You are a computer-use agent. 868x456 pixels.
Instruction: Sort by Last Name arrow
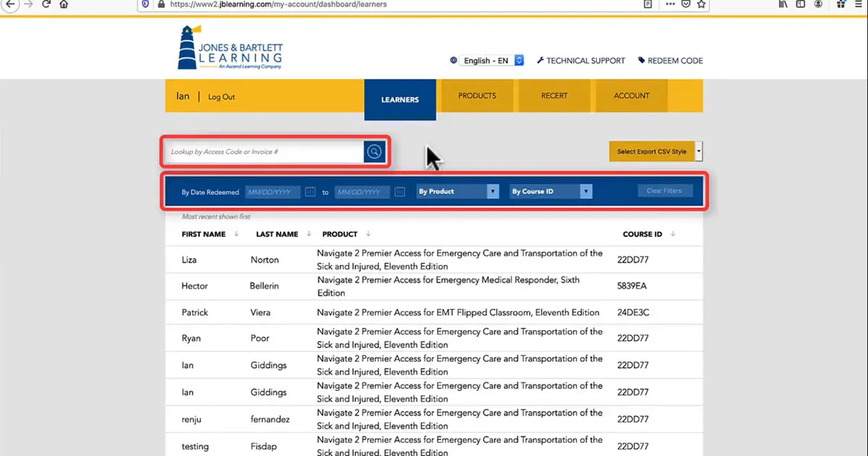click(309, 234)
